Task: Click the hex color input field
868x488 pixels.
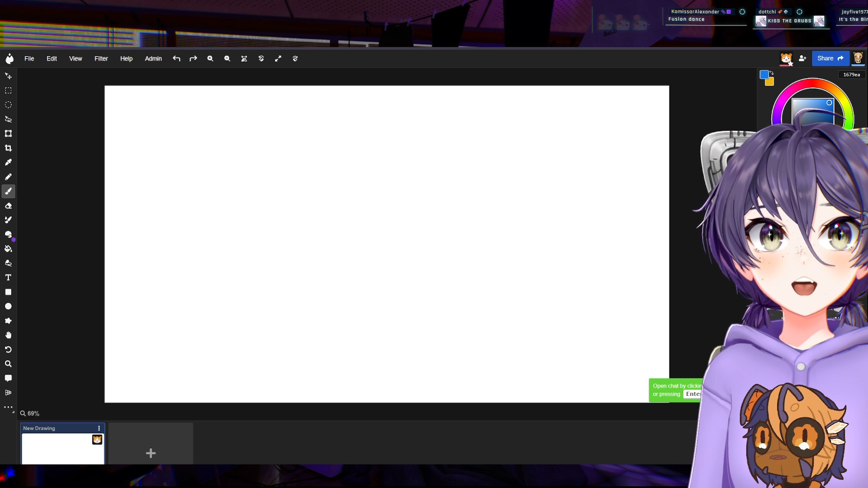Action: (851, 75)
